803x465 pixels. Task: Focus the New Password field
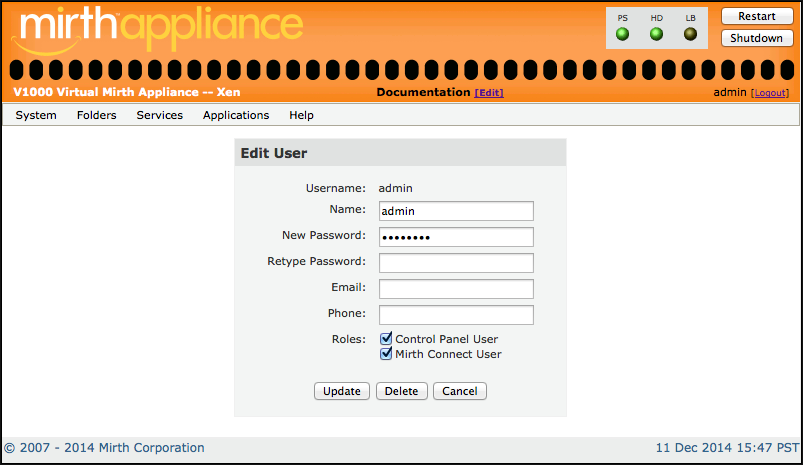[x=456, y=237]
